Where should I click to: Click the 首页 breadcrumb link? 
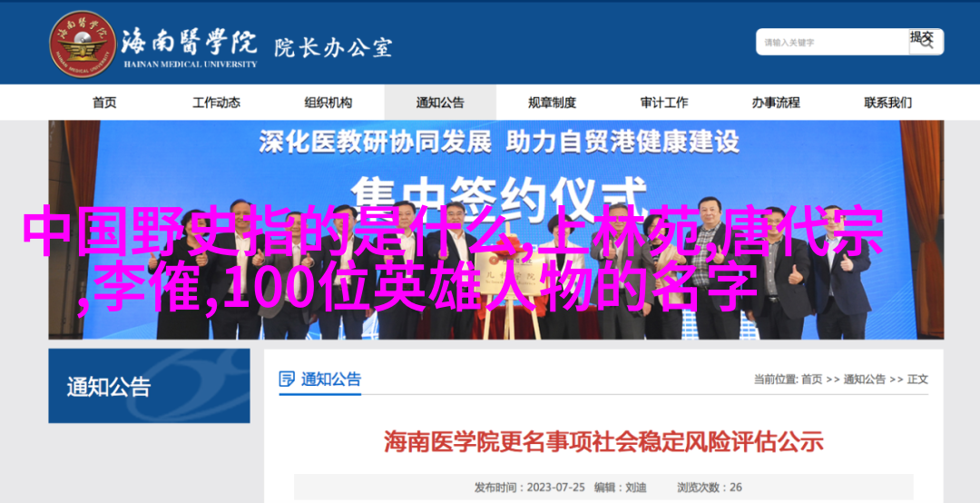811,380
